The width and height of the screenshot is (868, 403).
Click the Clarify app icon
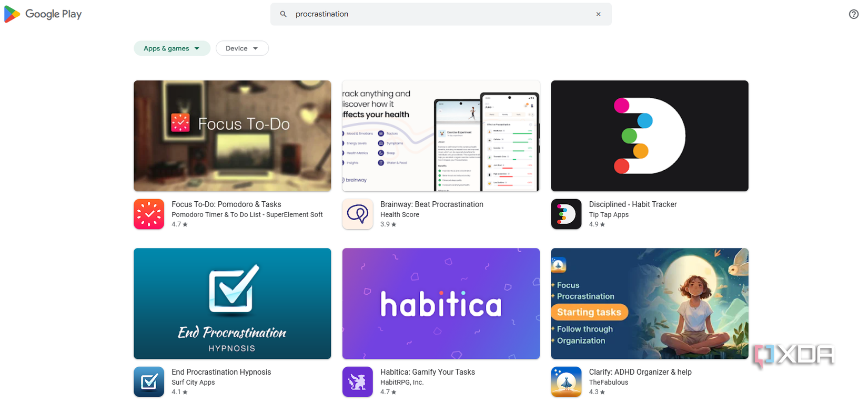click(567, 381)
